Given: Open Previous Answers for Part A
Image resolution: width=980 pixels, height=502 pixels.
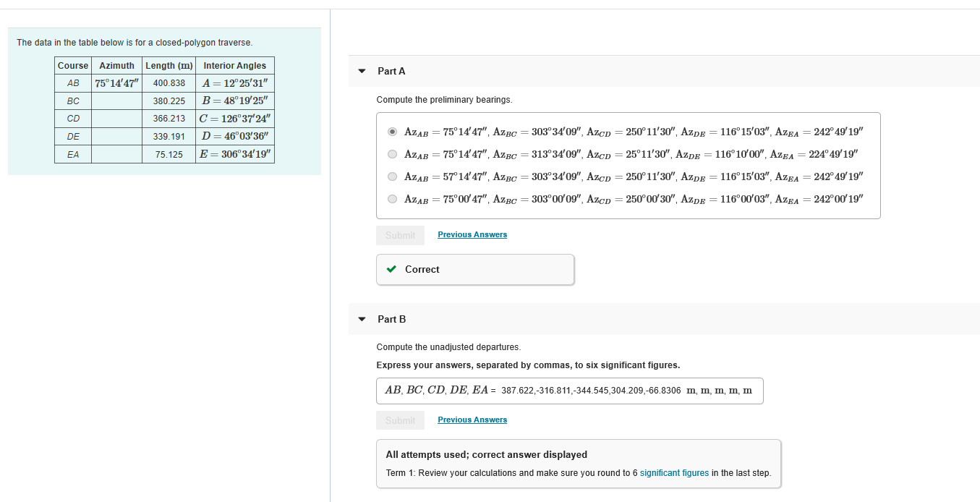Looking at the screenshot, I should click(472, 234).
